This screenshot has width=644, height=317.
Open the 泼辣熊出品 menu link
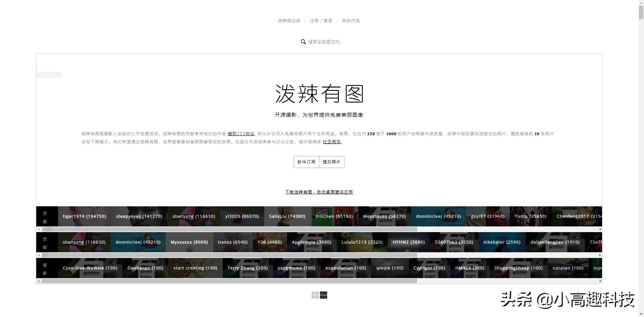click(289, 20)
